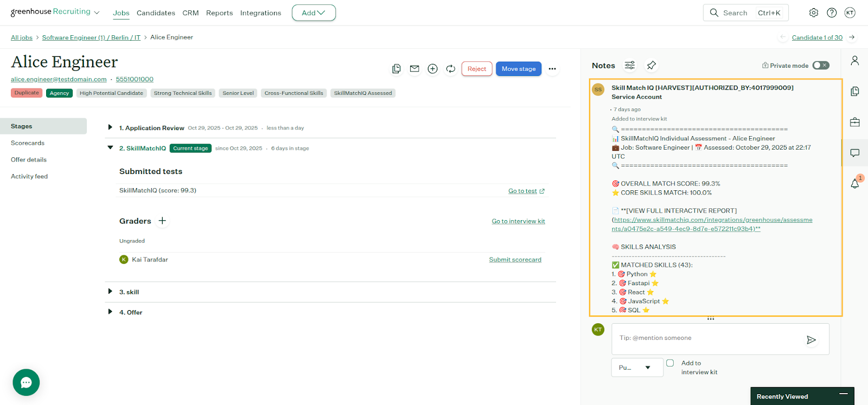This screenshot has height=405, width=868.
Task: Open the notifications bell in right sidebar
Action: coord(854,184)
